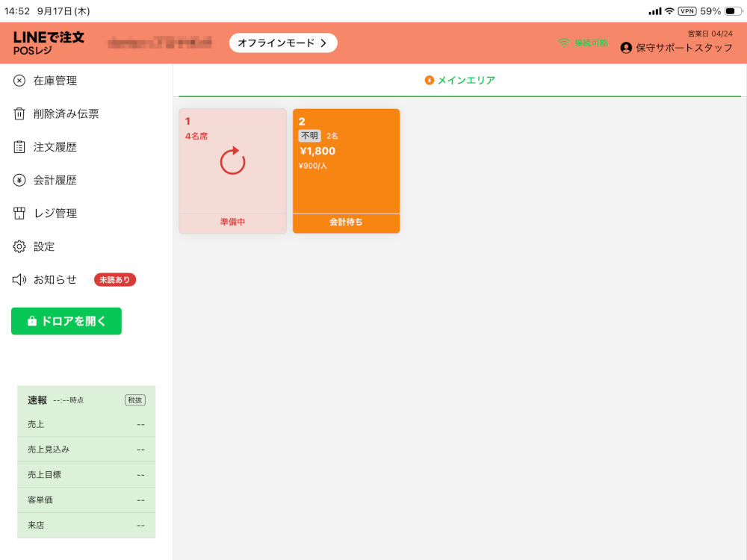Open オフラインモード settings

(283, 43)
